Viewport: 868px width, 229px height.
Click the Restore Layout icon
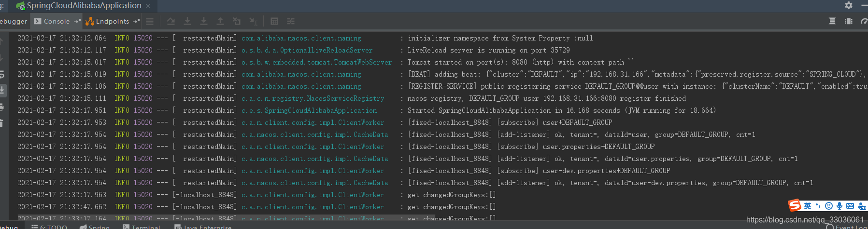pos(832,21)
